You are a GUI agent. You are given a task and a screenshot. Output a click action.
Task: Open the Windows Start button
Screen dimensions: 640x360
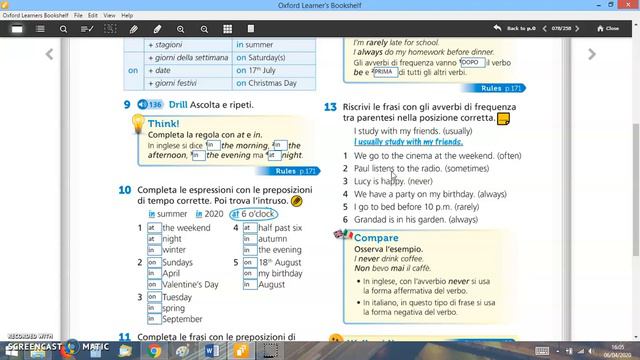pos(11,351)
